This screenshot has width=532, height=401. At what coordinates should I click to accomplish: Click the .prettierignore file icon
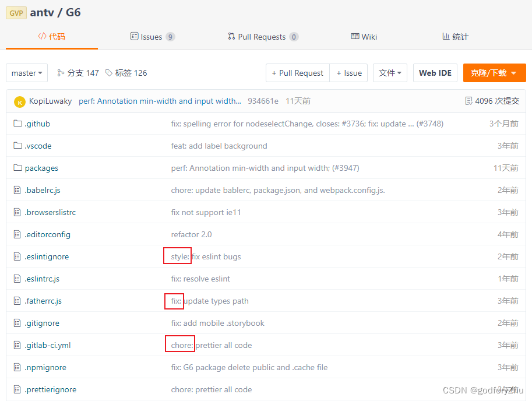pyautogui.click(x=17, y=389)
